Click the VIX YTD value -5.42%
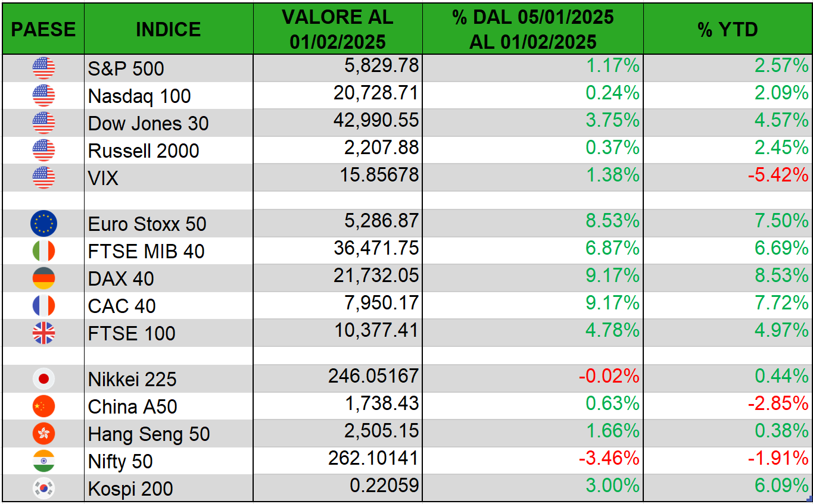Viewport: 813px width, 504px height. (778, 176)
